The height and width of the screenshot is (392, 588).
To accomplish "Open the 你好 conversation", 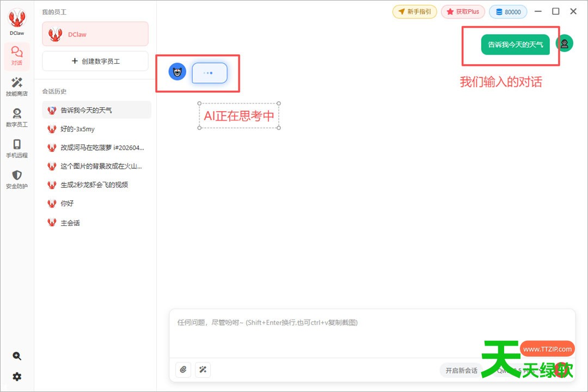I will (97, 203).
